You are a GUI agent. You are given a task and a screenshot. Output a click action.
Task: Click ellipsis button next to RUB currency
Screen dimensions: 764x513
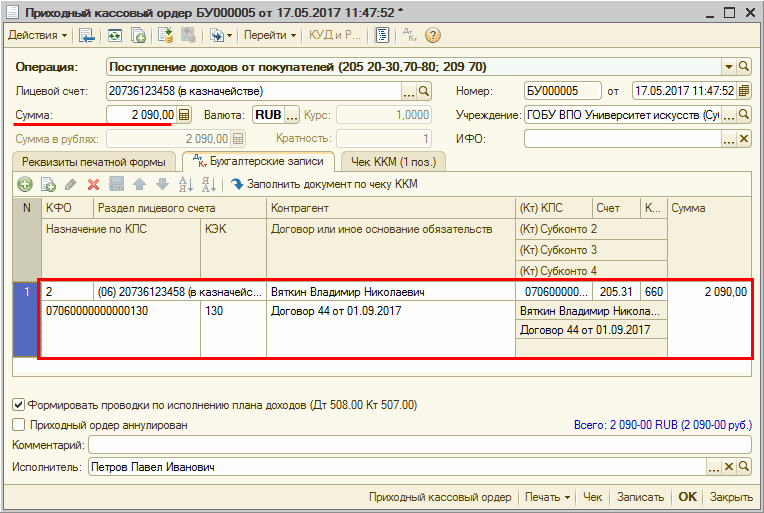[x=291, y=115]
